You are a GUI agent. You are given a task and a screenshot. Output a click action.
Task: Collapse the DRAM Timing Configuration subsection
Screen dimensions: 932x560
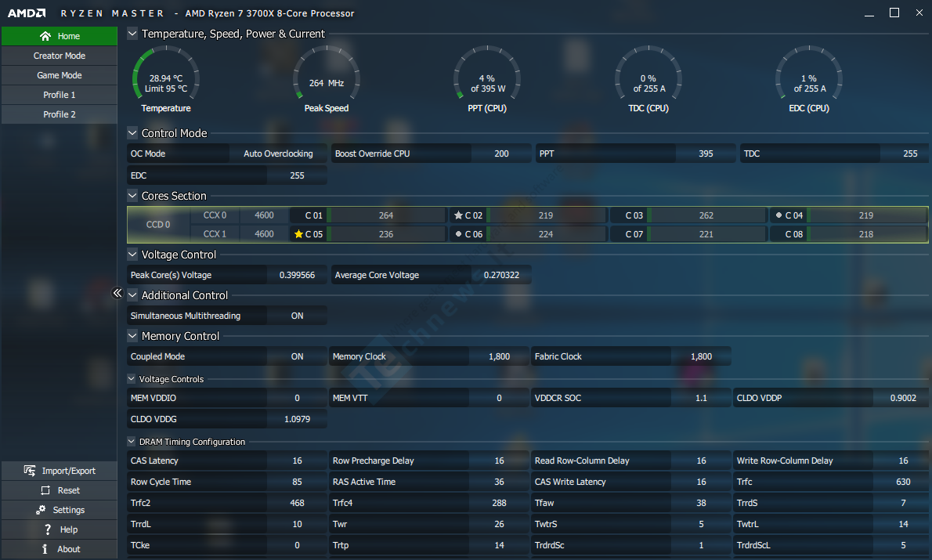(132, 442)
